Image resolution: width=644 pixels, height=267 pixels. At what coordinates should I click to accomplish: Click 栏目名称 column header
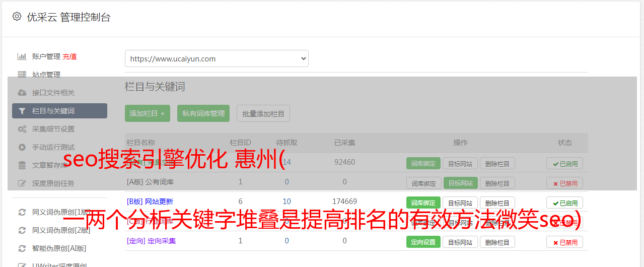[140, 143]
